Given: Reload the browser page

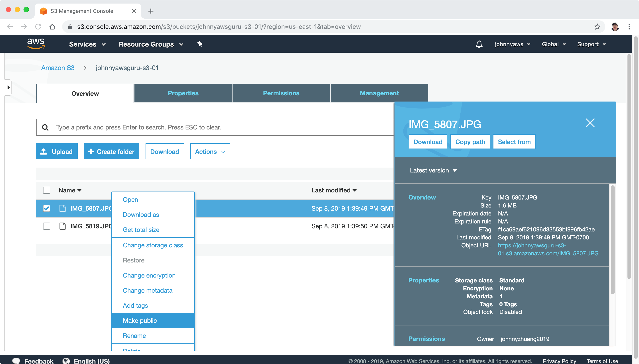Looking at the screenshot, I should (x=38, y=27).
